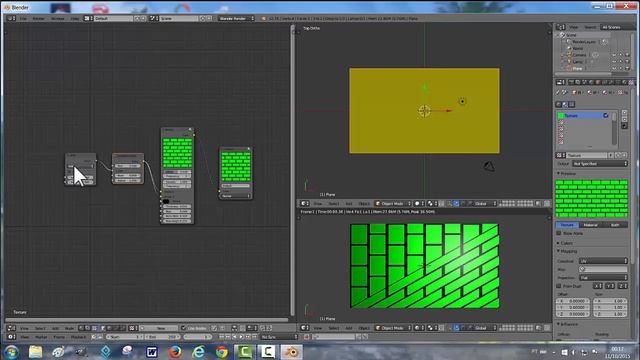640x360 pixels.
Task: Toggle viewport visibility of the Camera in the outliner
Action: (614, 55)
